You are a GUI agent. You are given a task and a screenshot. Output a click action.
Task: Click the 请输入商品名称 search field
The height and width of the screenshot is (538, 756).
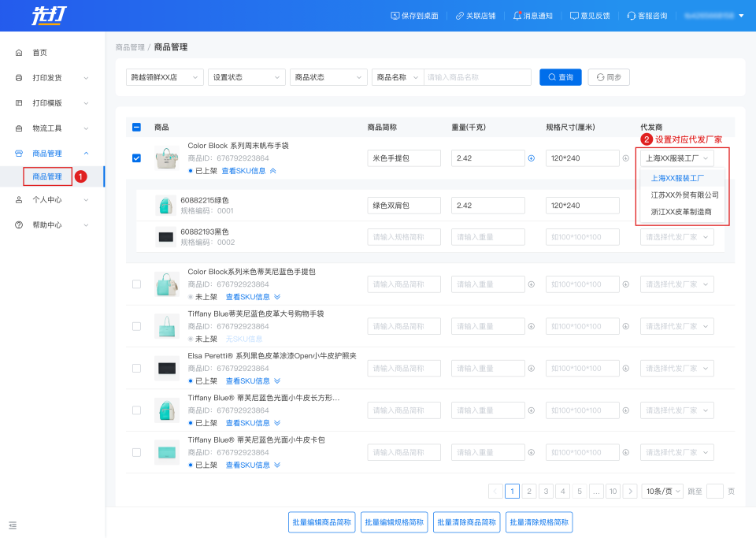477,77
